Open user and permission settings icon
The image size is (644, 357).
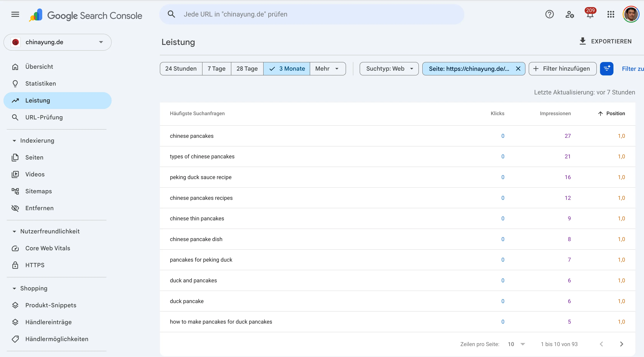click(569, 14)
